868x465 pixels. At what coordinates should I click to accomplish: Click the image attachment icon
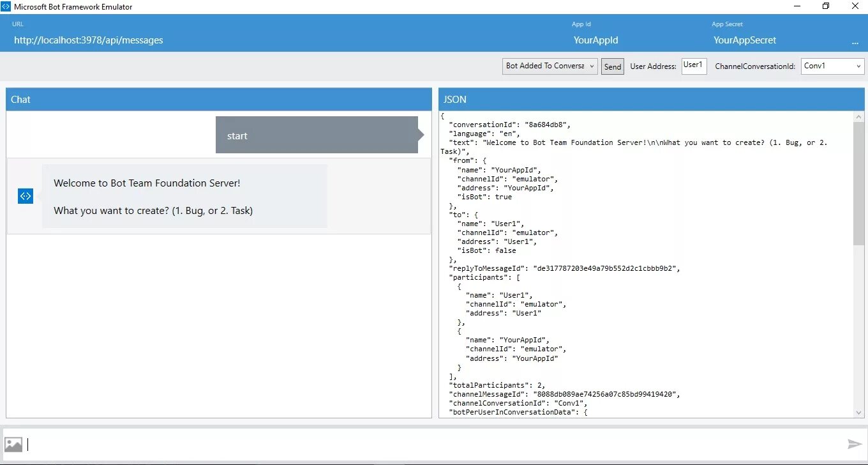pos(13,445)
